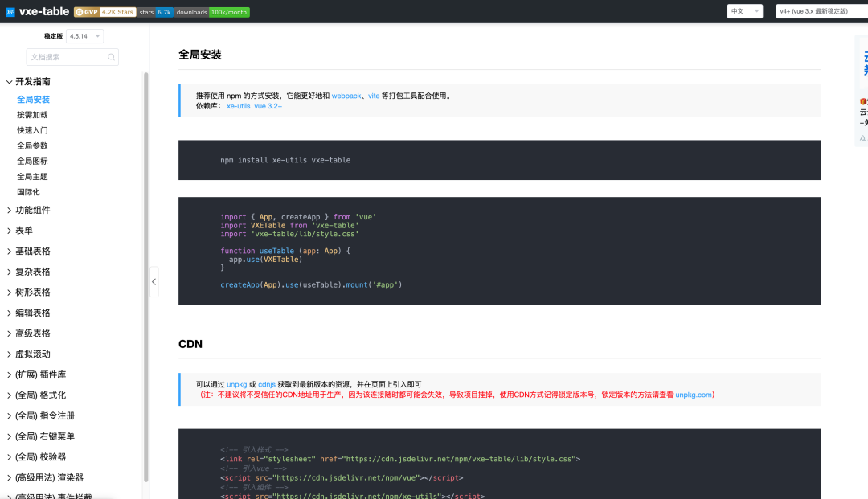
Task: Open the 4.5.14 stable version dropdown
Action: tap(84, 36)
